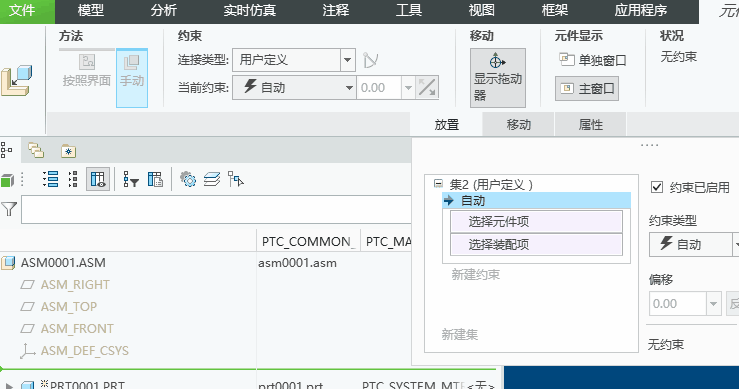
Task: Click the model tree search input field
Action: [216, 209]
